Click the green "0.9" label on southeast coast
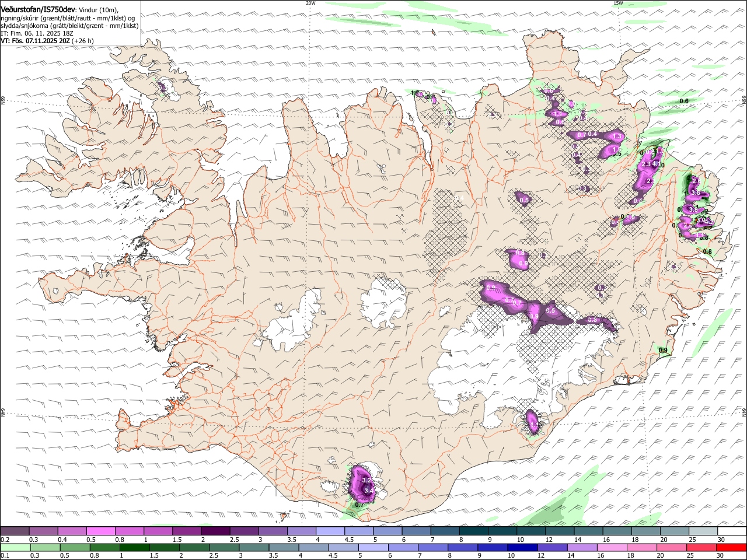The width and height of the screenshot is (747, 560). coord(663,350)
